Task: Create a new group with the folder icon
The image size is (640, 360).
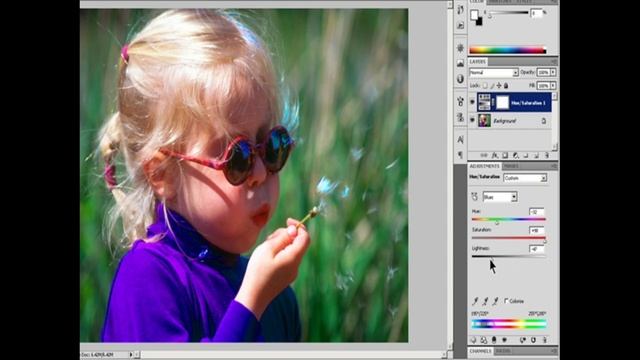Action: [x=526, y=156]
